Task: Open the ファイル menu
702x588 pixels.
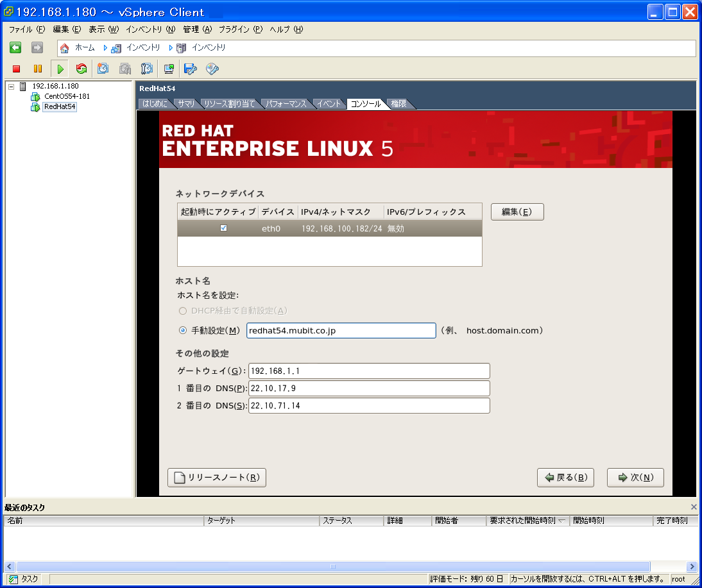Action: pyautogui.click(x=27, y=29)
